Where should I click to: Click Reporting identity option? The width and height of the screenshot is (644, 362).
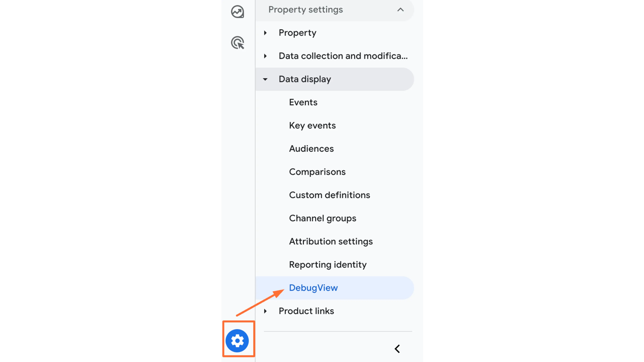[328, 264]
